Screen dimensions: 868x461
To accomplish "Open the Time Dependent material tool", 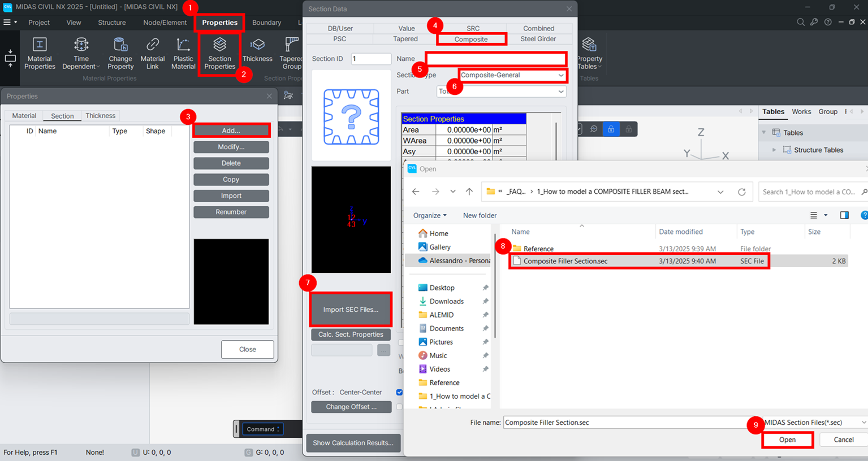I will point(81,53).
